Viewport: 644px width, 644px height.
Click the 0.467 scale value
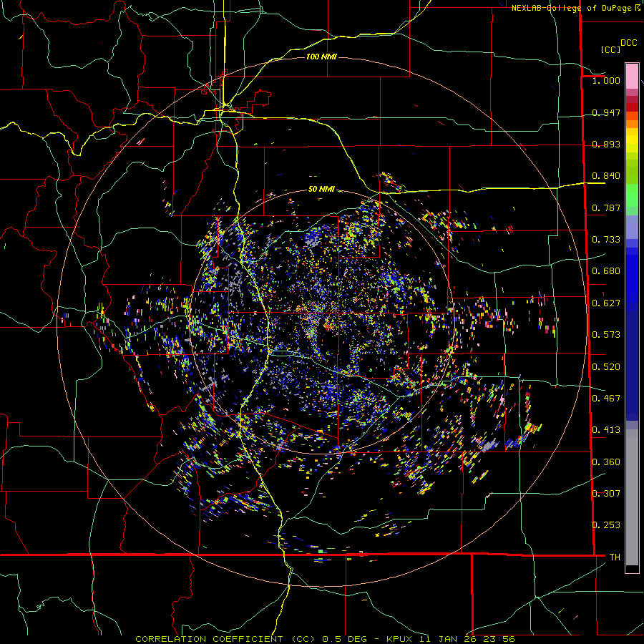pyautogui.click(x=606, y=398)
